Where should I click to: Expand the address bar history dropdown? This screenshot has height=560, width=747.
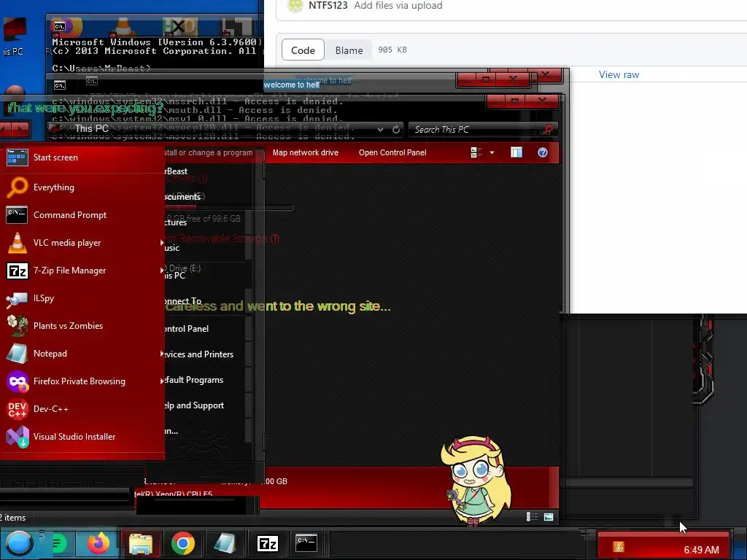click(x=380, y=130)
